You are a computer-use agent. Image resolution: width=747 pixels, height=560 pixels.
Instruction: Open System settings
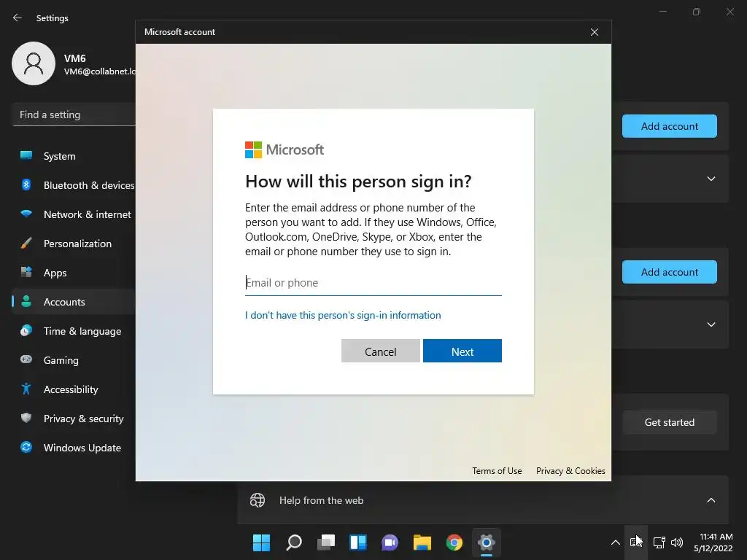tap(74, 156)
